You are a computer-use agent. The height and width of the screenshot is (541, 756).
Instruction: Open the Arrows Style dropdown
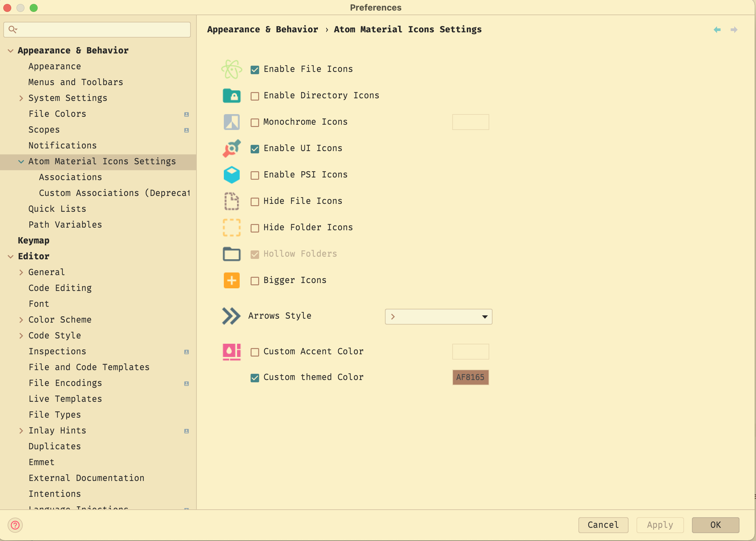(x=438, y=316)
